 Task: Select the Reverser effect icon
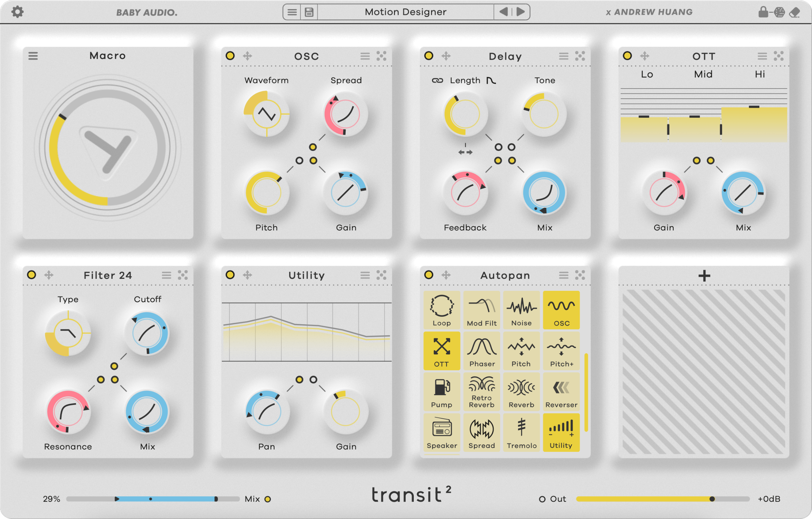pos(561,392)
